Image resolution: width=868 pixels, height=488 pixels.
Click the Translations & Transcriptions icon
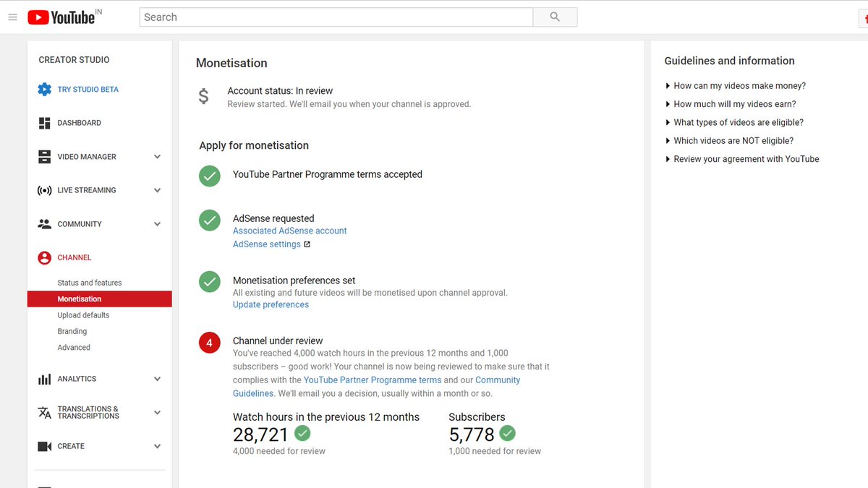[44, 413]
